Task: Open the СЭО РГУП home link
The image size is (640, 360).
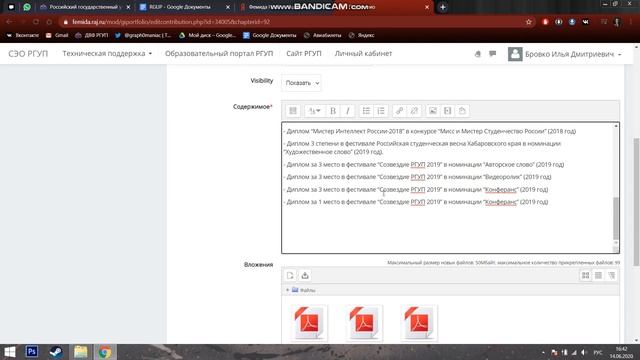Action: 28,53
